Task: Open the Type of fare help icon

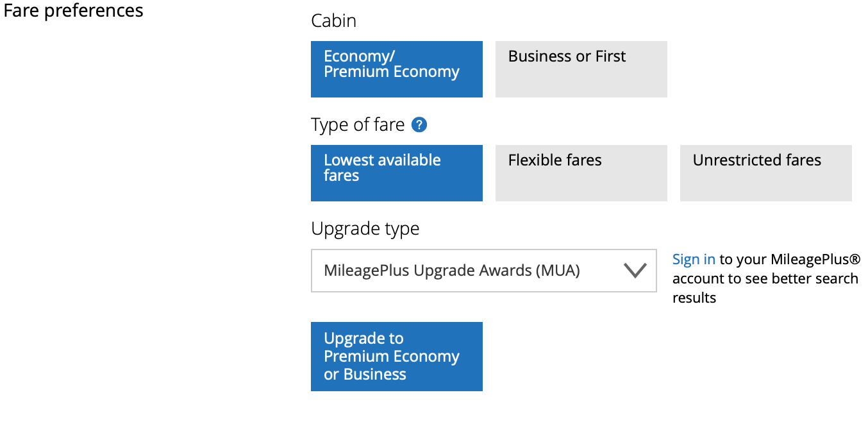Action: pyautogui.click(x=419, y=124)
